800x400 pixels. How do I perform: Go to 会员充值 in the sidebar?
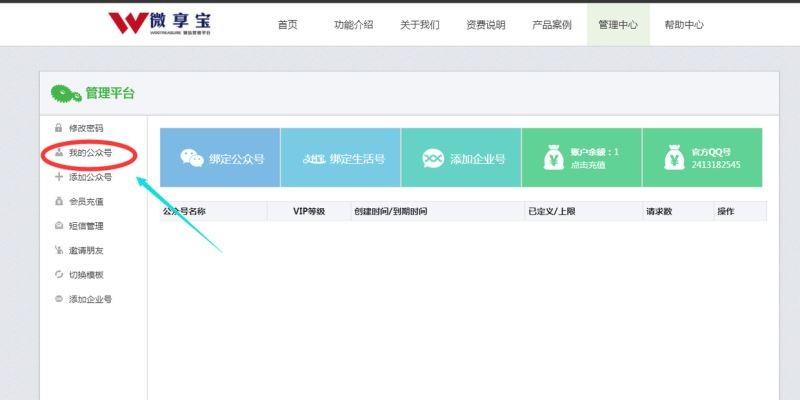coord(86,202)
